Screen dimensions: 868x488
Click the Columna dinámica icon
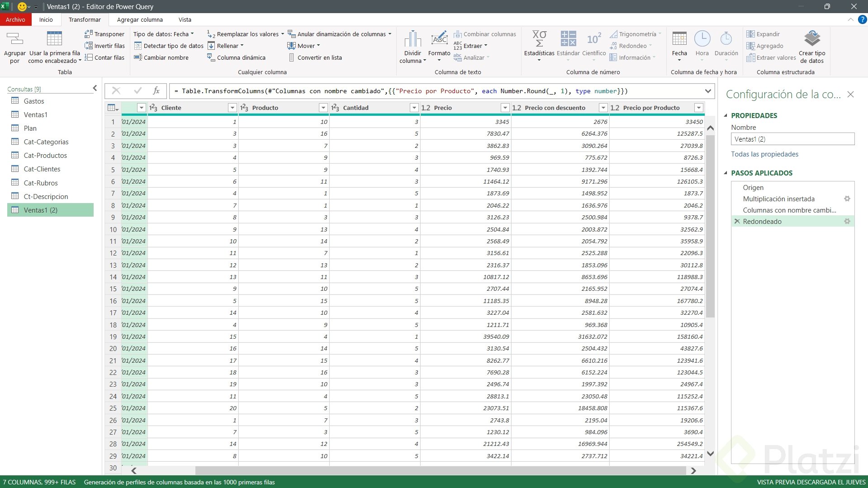click(x=211, y=57)
